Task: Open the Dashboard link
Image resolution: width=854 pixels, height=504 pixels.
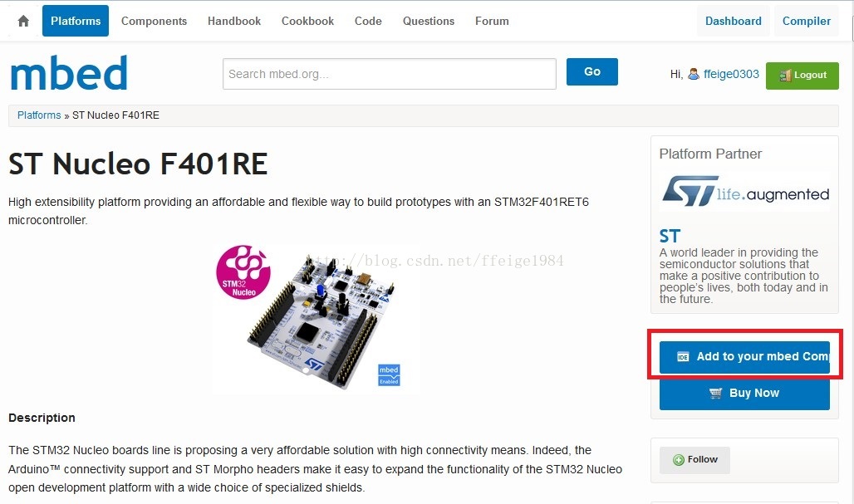Action: [x=734, y=22]
